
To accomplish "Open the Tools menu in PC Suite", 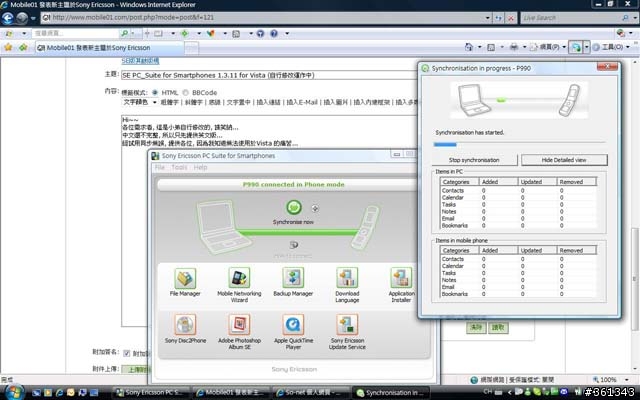I will [x=179, y=167].
